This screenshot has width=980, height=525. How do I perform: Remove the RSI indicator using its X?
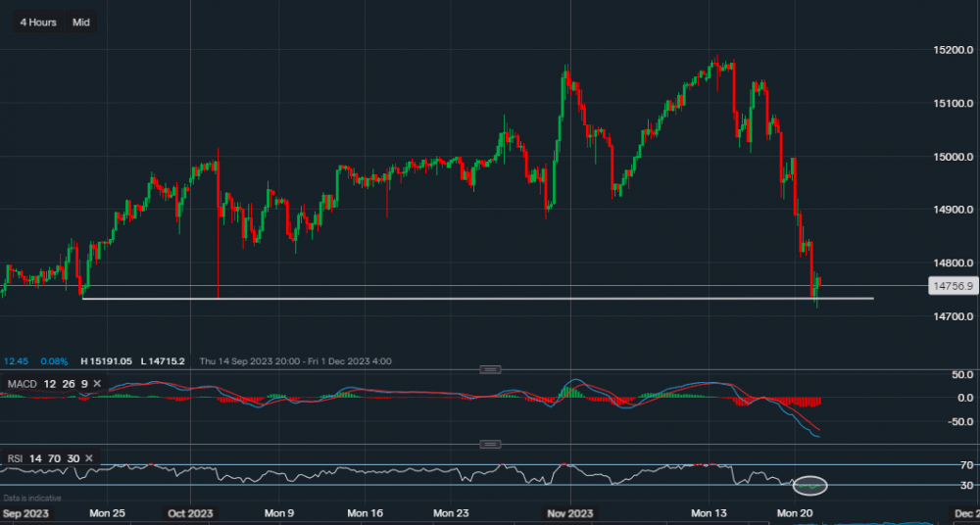89,457
